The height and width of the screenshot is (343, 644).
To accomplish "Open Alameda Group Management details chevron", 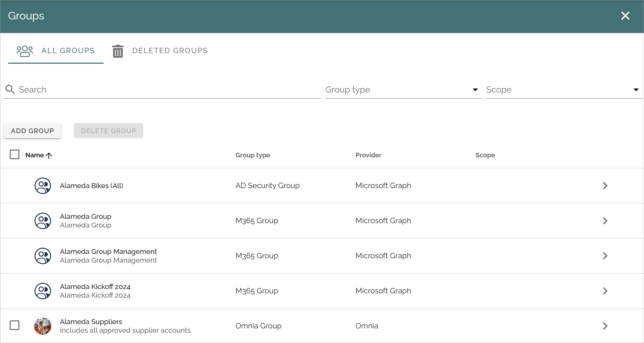I will point(605,256).
